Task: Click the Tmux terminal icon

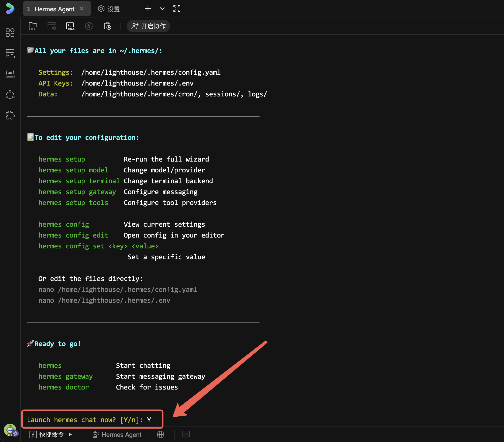Action: (x=70, y=26)
